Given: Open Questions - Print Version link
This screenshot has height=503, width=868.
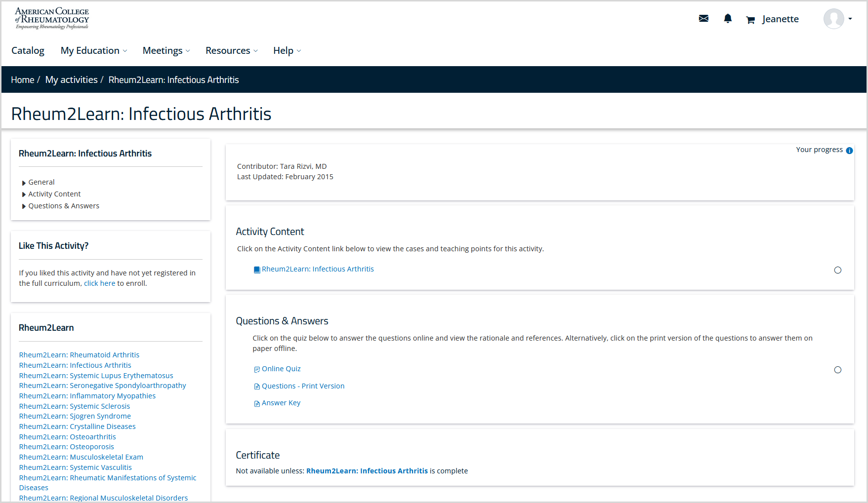Looking at the screenshot, I should pos(303,386).
